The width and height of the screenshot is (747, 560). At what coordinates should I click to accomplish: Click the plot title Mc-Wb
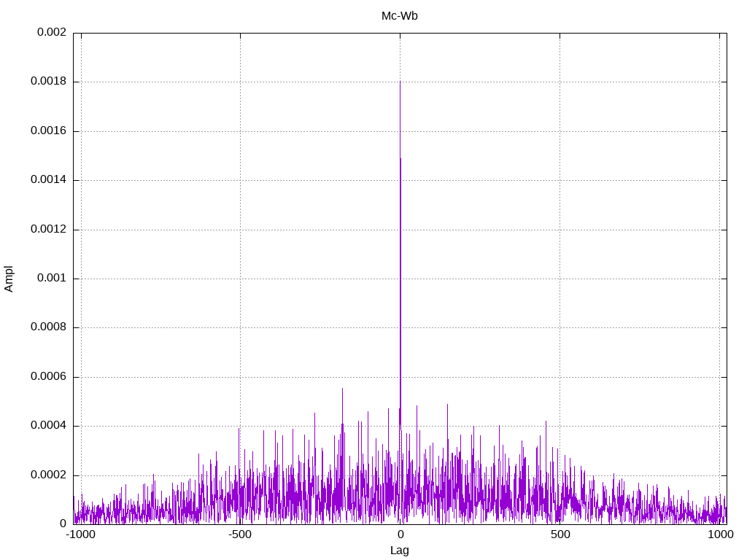click(x=399, y=15)
